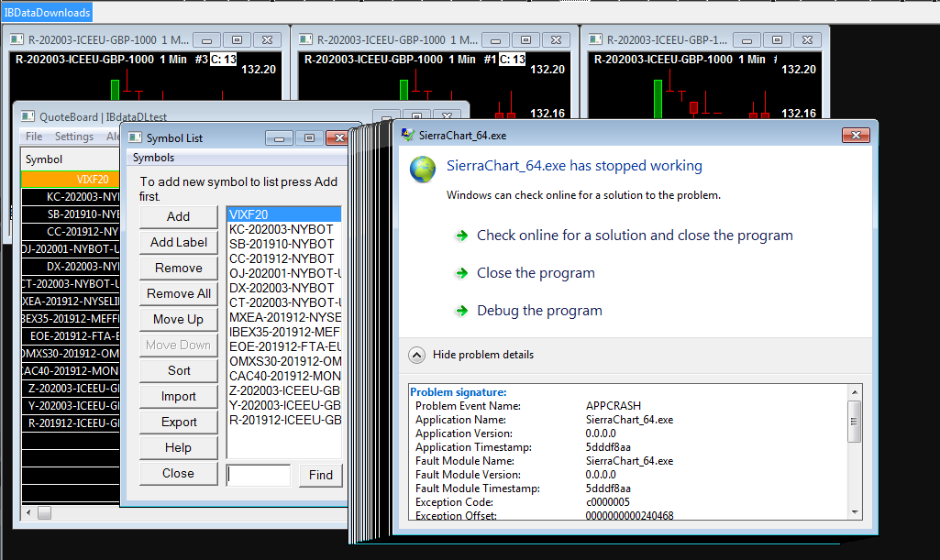Click the Close button in Symbol List
The width and height of the screenshot is (940, 560).
point(178,474)
